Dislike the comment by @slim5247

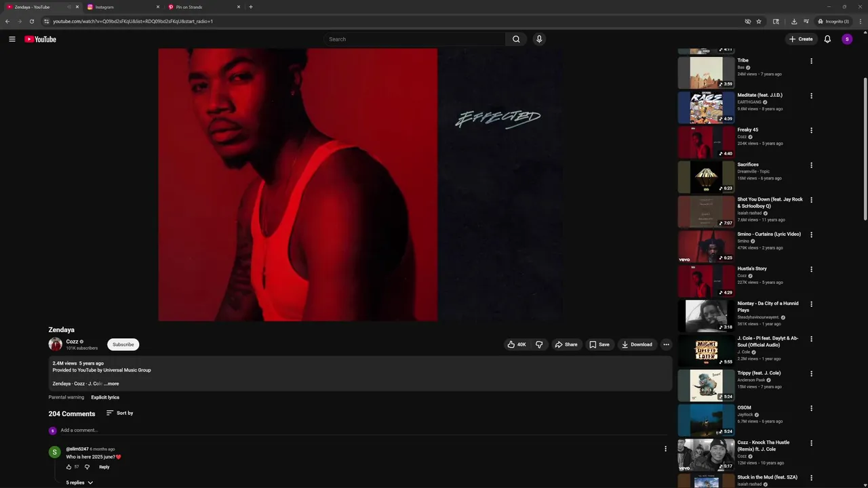point(87,467)
